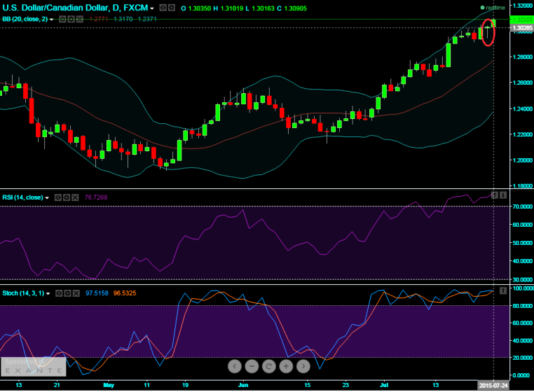Reset chart view with the circular arrow
The image size is (534, 392).
[269, 367]
